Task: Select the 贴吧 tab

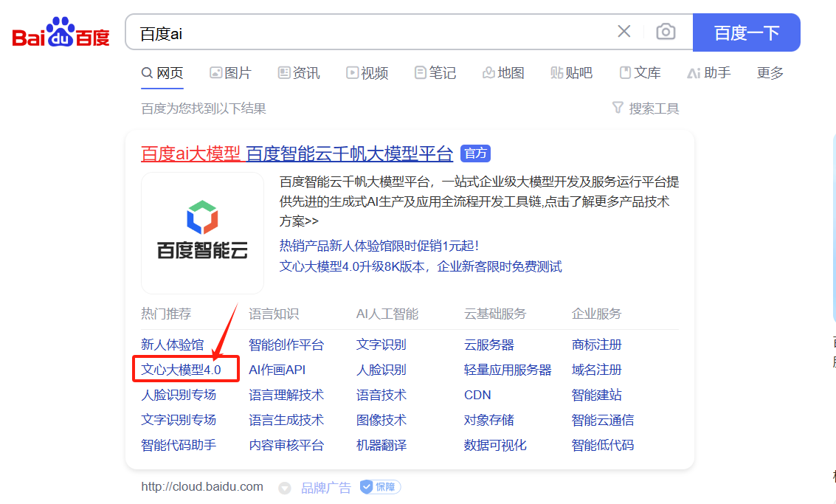Action: 572,73
